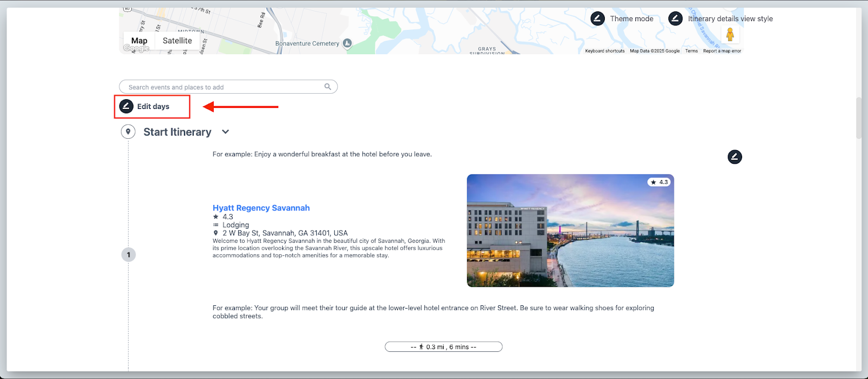Click the breakfast example note text
The image size is (868, 379).
322,154
